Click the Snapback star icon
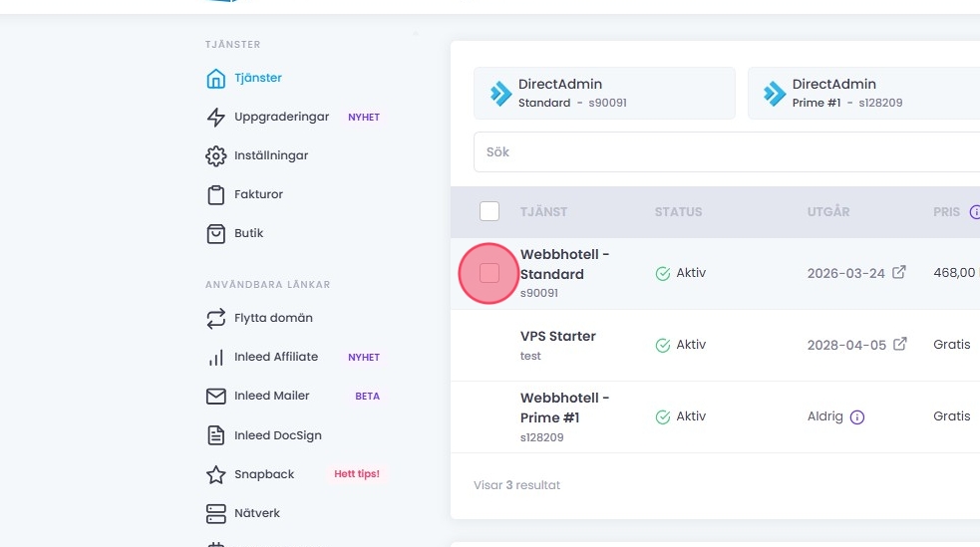The image size is (980, 547). point(215,475)
